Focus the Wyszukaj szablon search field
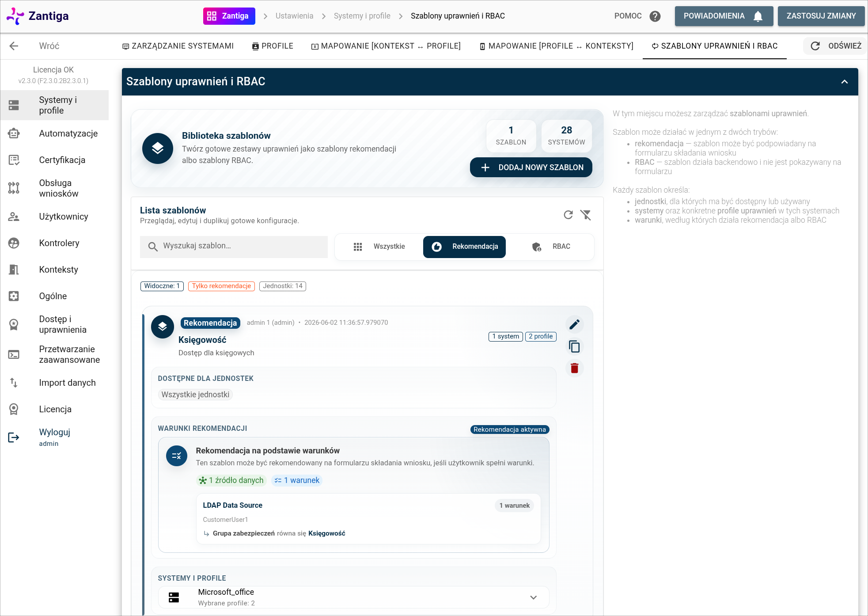This screenshot has width=868, height=616. (234, 247)
